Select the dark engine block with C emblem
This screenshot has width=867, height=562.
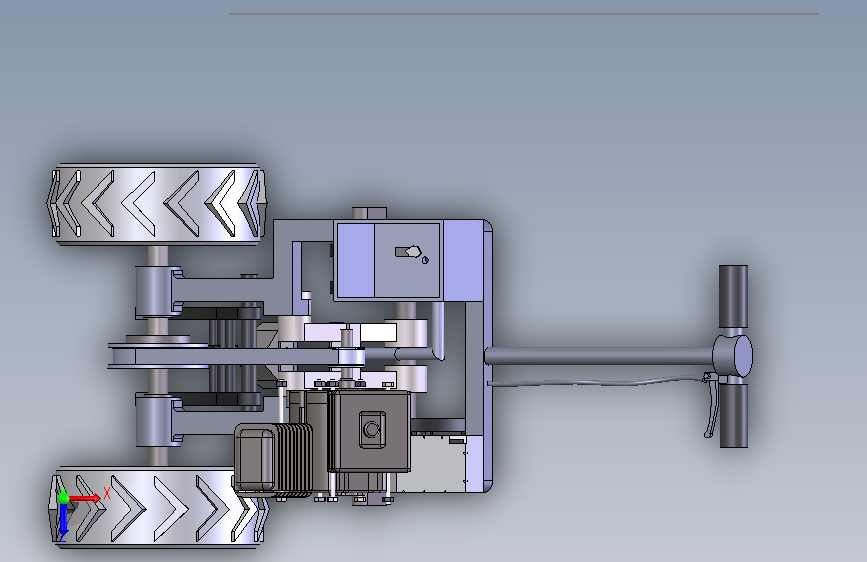click(370, 430)
